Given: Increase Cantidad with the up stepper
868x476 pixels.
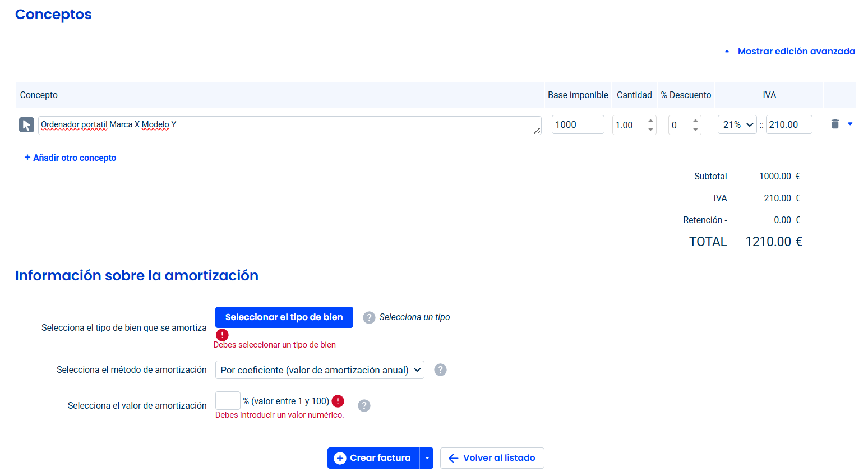Looking at the screenshot, I should point(650,121).
